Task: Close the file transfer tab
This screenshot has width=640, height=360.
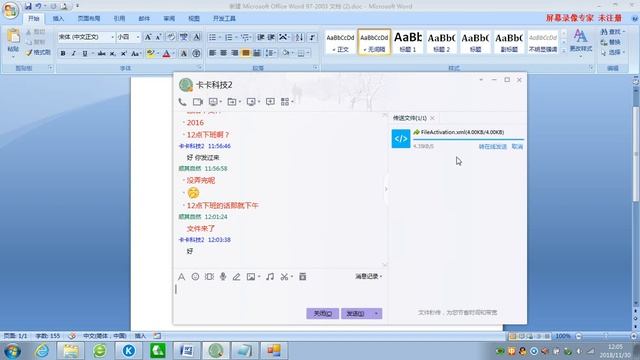Action: (432, 118)
